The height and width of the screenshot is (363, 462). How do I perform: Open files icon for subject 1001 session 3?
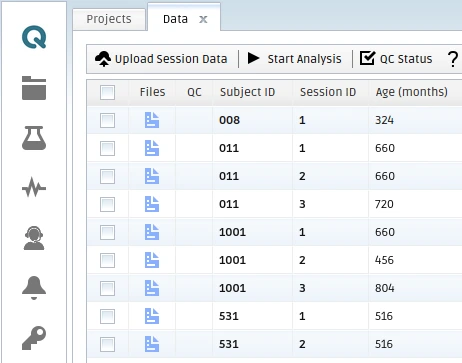point(152,288)
